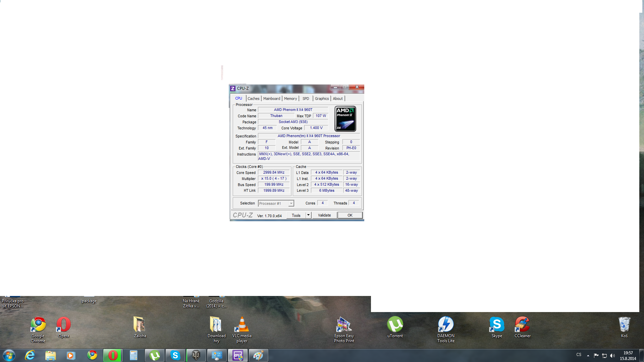Image resolution: width=644 pixels, height=362 pixels.
Task: Click the CPU-Z taskbar button
Action: coord(237,355)
